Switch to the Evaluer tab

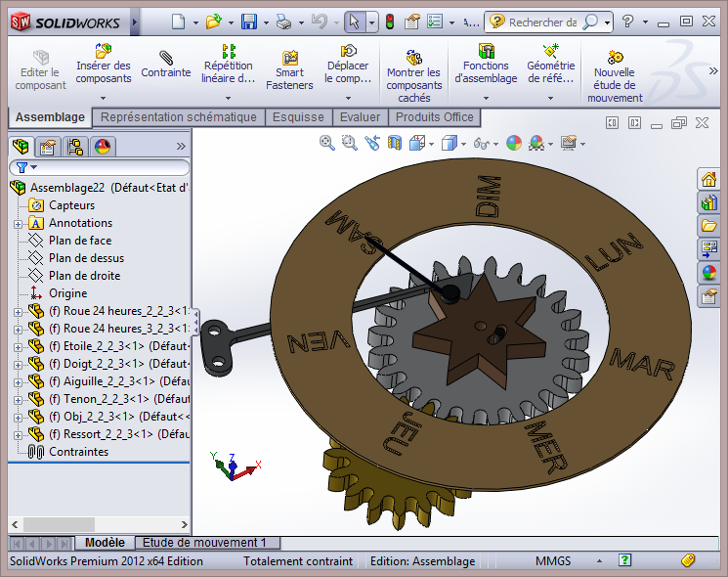[x=360, y=117]
